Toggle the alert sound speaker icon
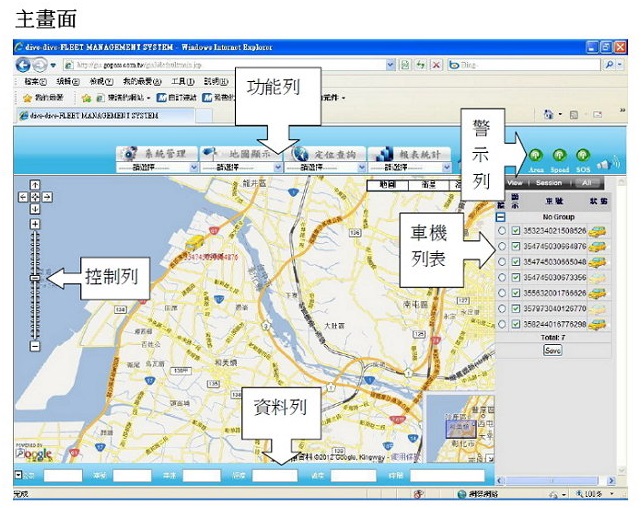This screenshot has width=641, height=508. [x=608, y=164]
